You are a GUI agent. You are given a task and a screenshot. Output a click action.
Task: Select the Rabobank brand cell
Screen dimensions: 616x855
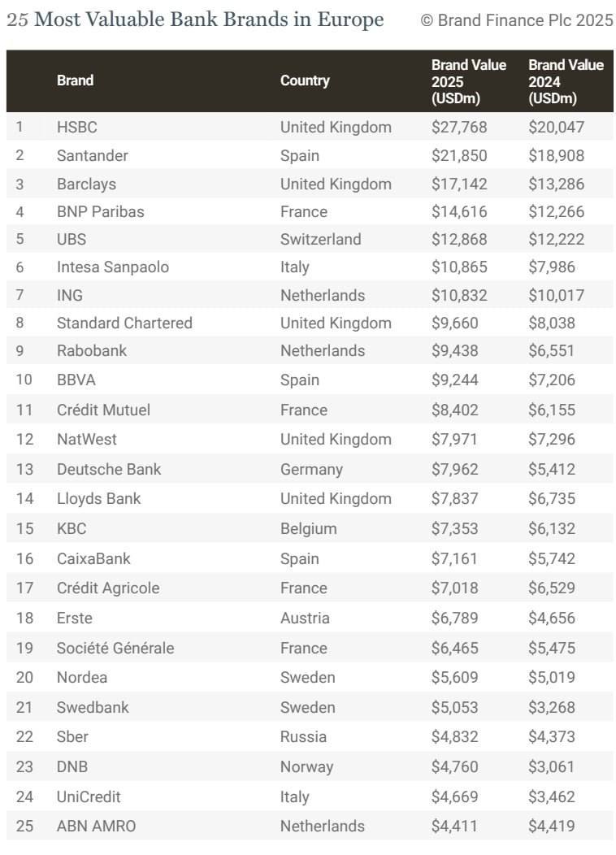[92, 350]
